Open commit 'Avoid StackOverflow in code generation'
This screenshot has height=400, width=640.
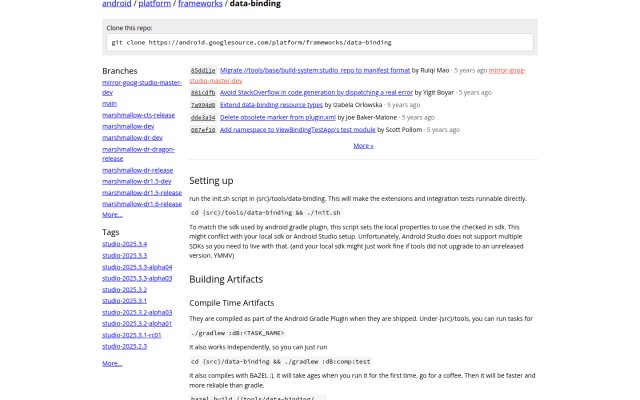tap(316, 93)
